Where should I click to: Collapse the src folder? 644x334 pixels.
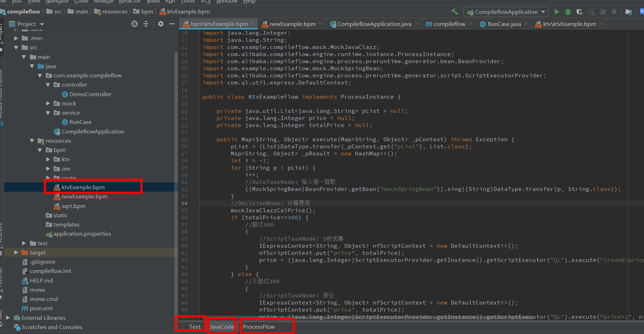[16, 47]
